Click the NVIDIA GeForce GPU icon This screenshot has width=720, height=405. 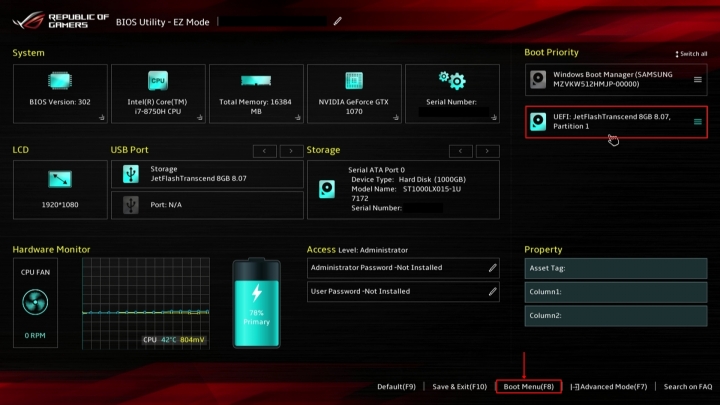354,81
